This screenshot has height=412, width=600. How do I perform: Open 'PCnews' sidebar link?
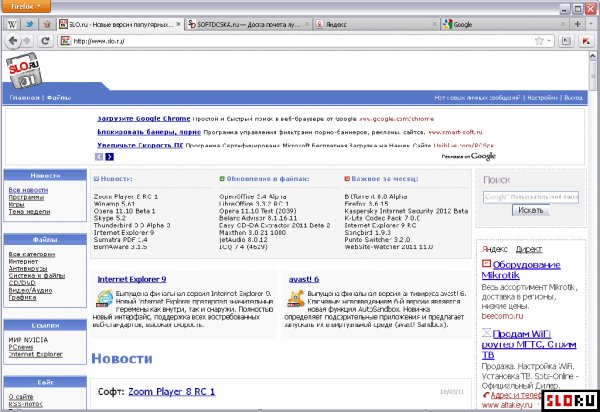[x=21, y=347]
